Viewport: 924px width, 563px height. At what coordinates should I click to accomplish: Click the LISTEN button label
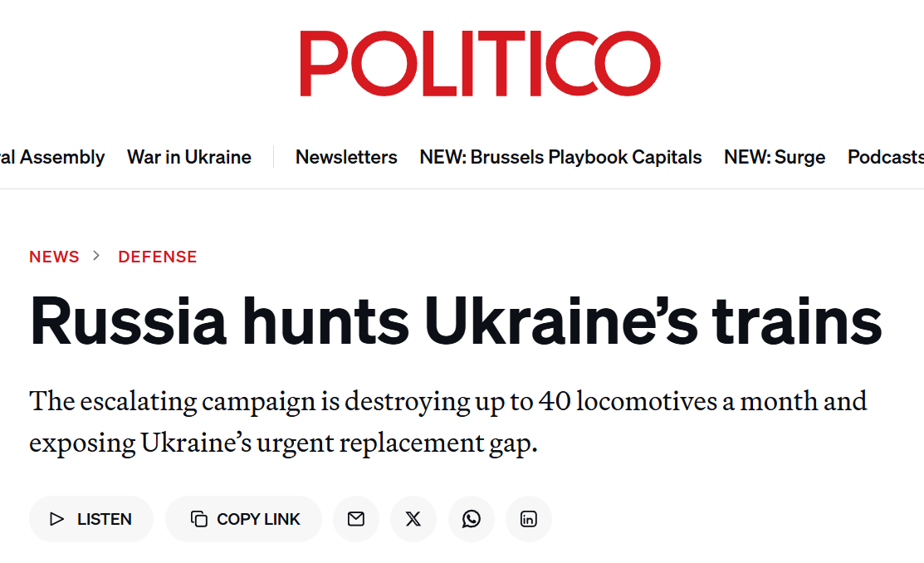tap(105, 519)
